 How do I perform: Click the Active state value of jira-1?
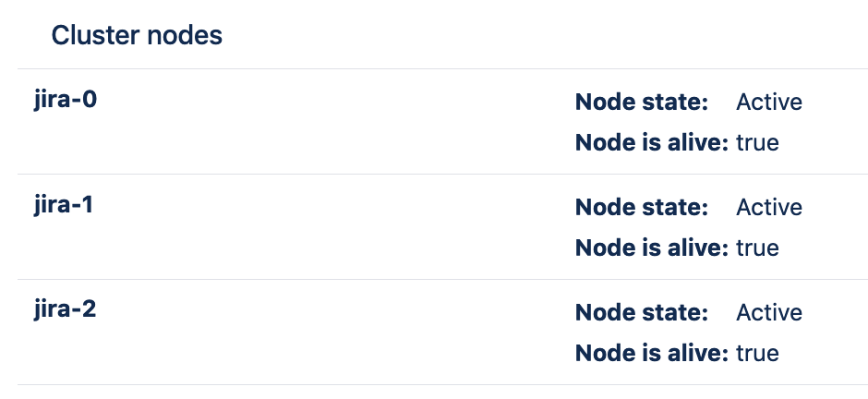(768, 207)
